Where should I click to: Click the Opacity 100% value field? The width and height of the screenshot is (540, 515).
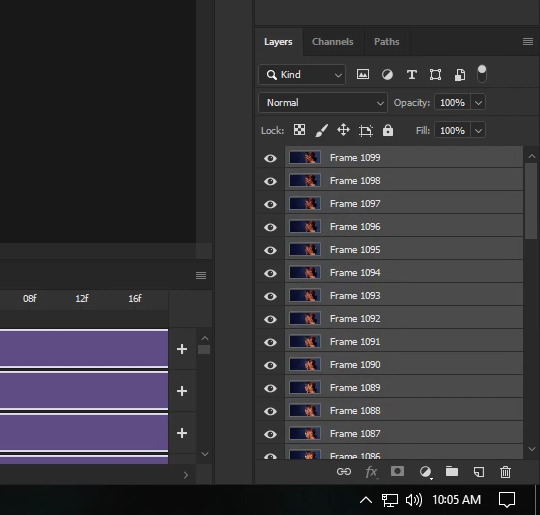pos(452,103)
